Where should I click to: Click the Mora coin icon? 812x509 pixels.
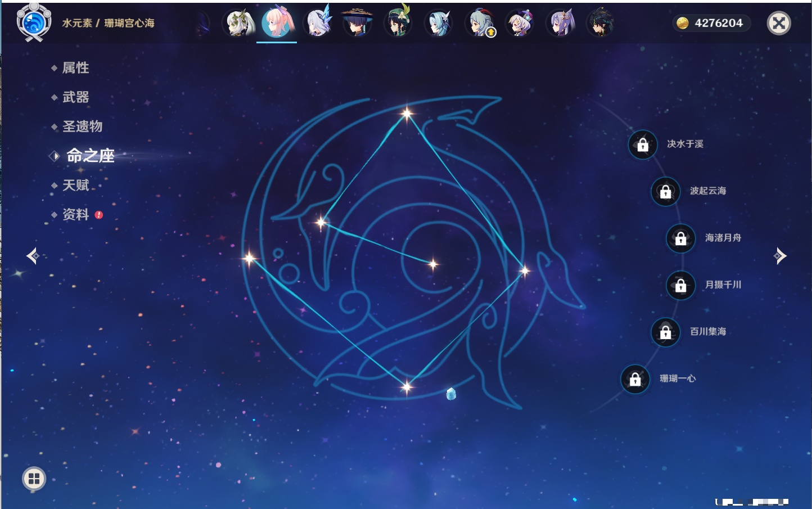[x=683, y=23]
